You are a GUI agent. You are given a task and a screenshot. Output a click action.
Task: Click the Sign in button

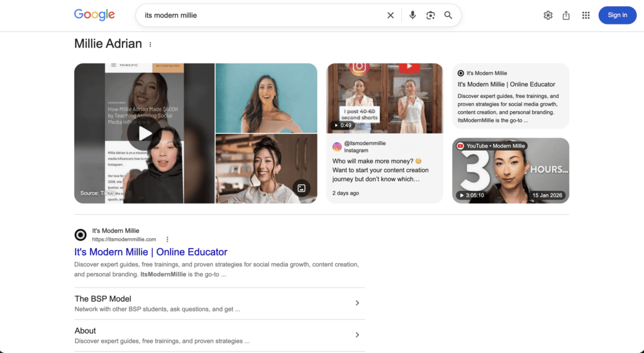pyautogui.click(x=618, y=15)
